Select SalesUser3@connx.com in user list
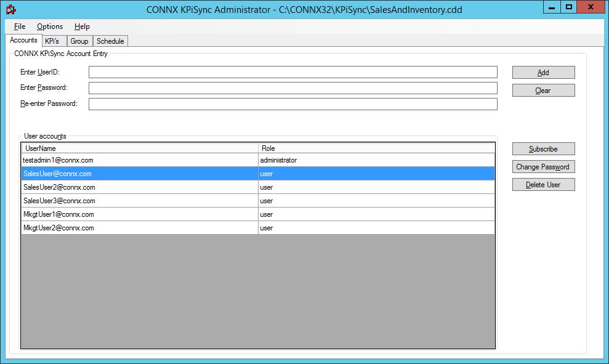Image resolution: width=609 pixels, height=364 pixels. 140,201
